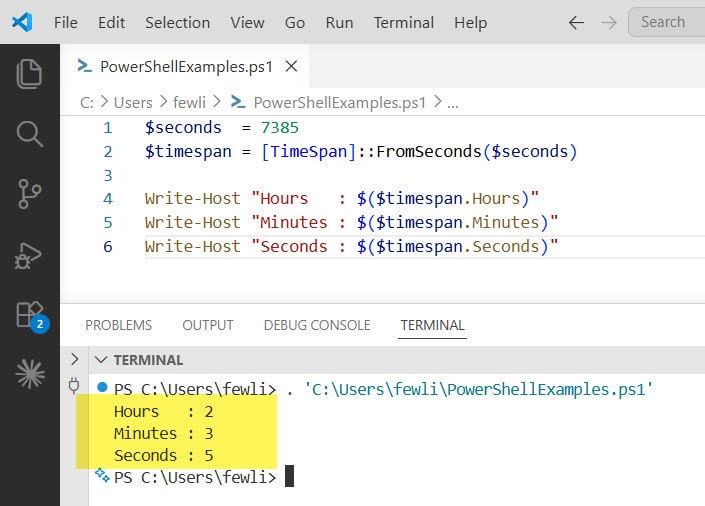
Task: Open the View menu
Action: click(247, 22)
